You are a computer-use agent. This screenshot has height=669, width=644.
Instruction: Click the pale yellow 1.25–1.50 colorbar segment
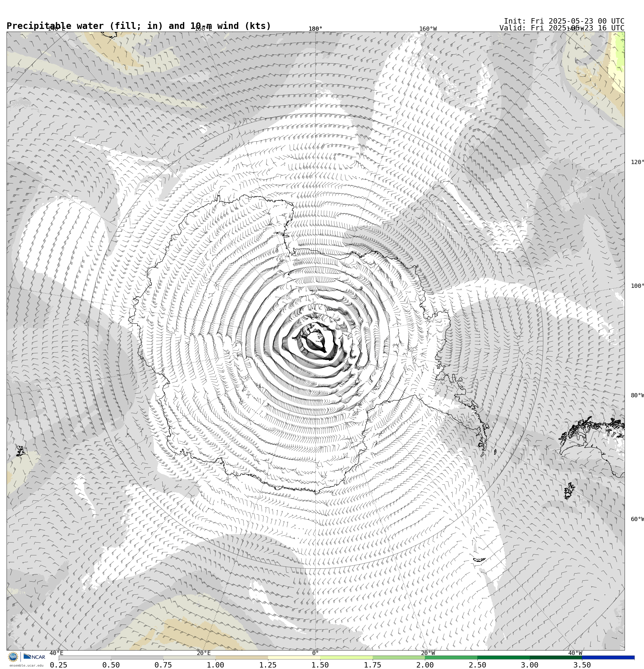point(294,657)
